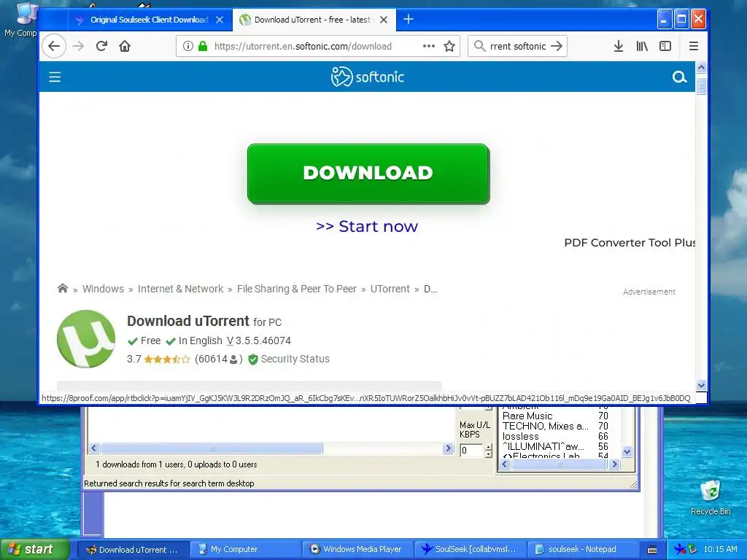Viewport: 747px width, 560px height.
Task: Click the Security Status link
Action: [295, 359]
